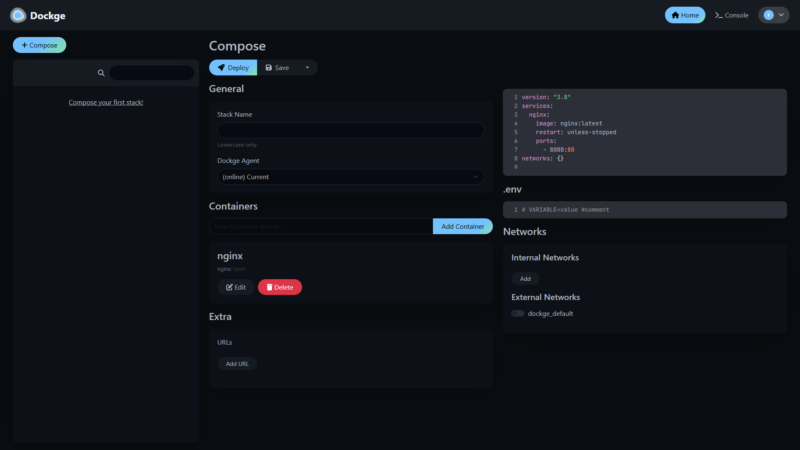Click the pencil Edit button for nginx
The height and width of the screenshot is (450, 800).
click(236, 287)
